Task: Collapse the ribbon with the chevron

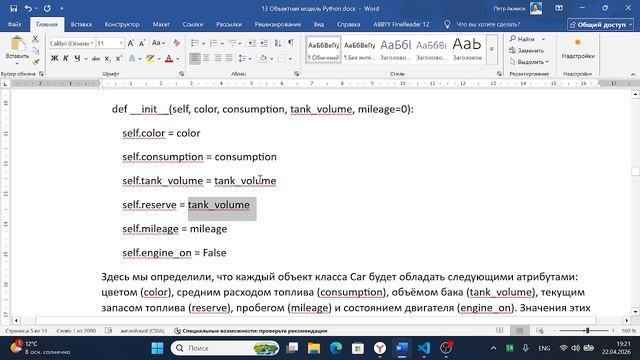Action: pyautogui.click(x=633, y=74)
